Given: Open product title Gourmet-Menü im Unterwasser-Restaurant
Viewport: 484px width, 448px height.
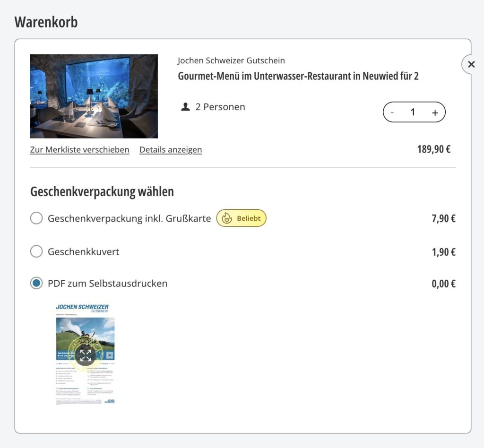Looking at the screenshot, I should click(x=298, y=76).
